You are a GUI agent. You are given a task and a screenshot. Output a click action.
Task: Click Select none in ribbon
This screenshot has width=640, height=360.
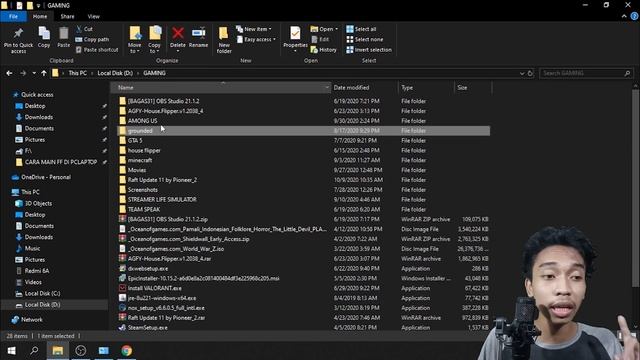point(365,40)
